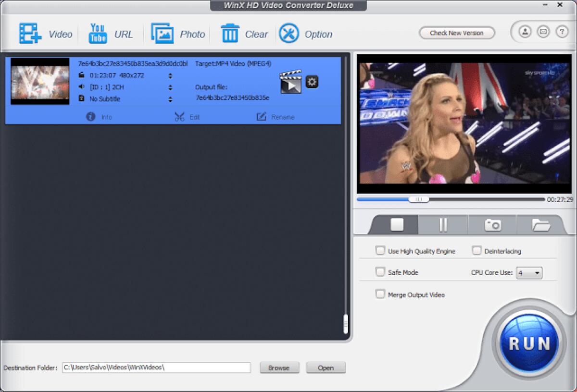Viewport: 577px width, 392px height.
Task: Click the video playback progress bar
Action: click(418, 199)
